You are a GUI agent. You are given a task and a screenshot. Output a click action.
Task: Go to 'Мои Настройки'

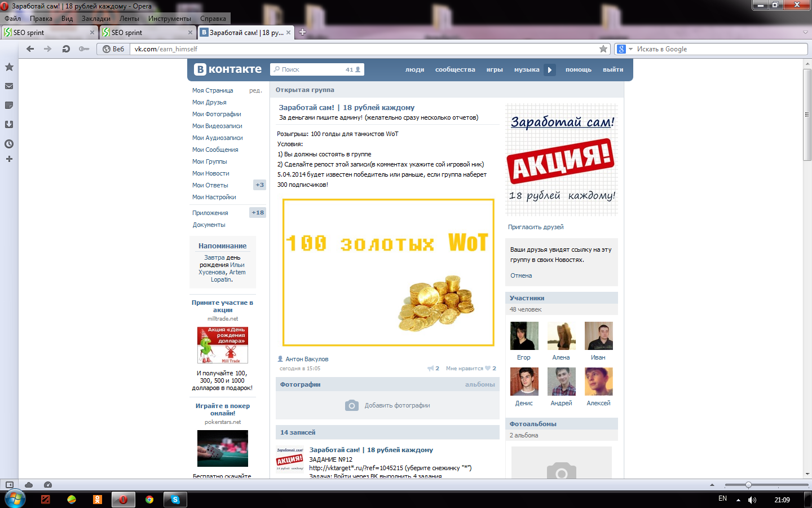pyautogui.click(x=214, y=198)
